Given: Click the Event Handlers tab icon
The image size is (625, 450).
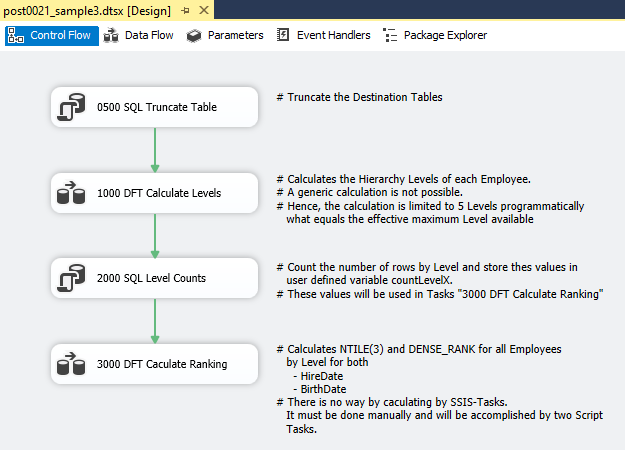Looking at the screenshot, I should pyautogui.click(x=283, y=35).
